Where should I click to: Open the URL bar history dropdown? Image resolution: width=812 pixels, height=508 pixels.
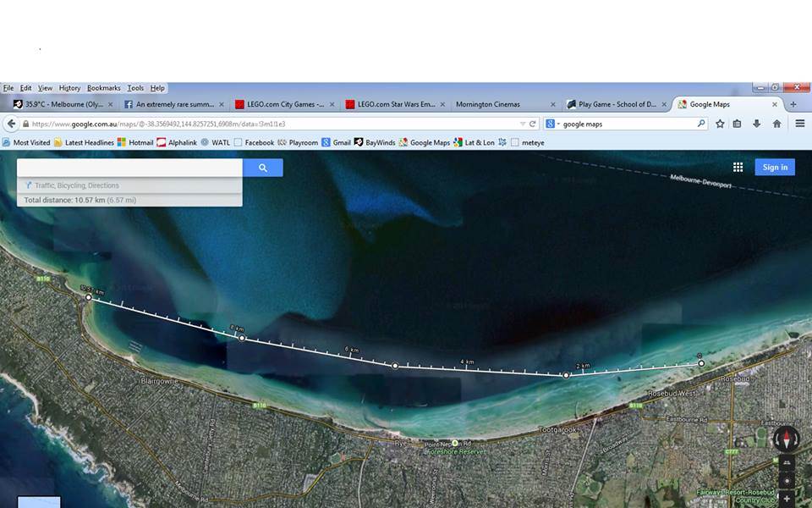523,124
